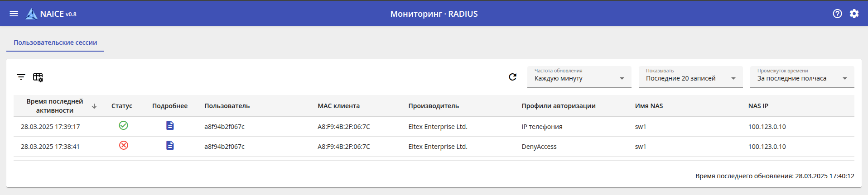Expand the 'Показывать' records count dropdown

[x=690, y=77]
